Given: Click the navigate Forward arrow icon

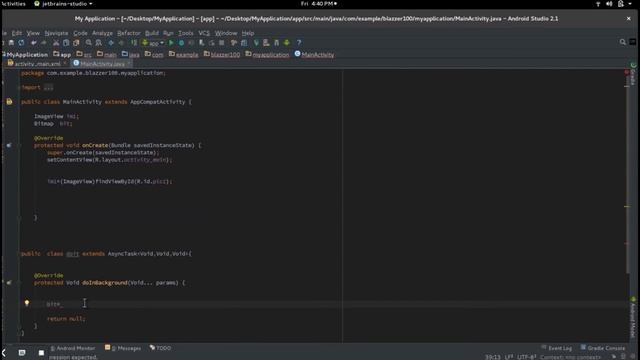Looking at the screenshot, I should tap(121, 42).
